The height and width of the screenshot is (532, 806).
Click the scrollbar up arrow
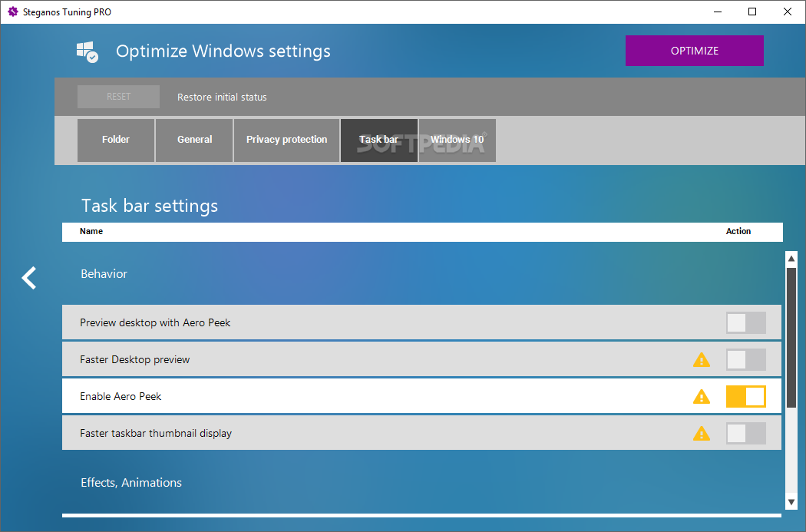tap(791, 259)
